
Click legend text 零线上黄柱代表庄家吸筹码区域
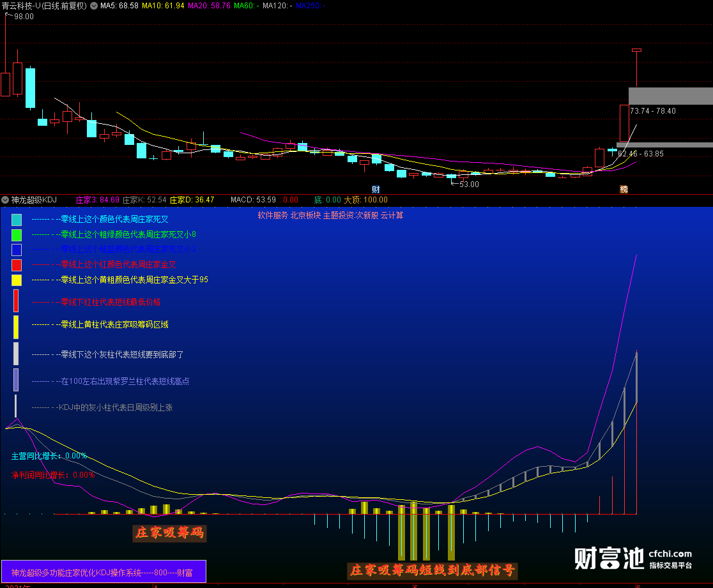pyautogui.click(x=114, y=324)
